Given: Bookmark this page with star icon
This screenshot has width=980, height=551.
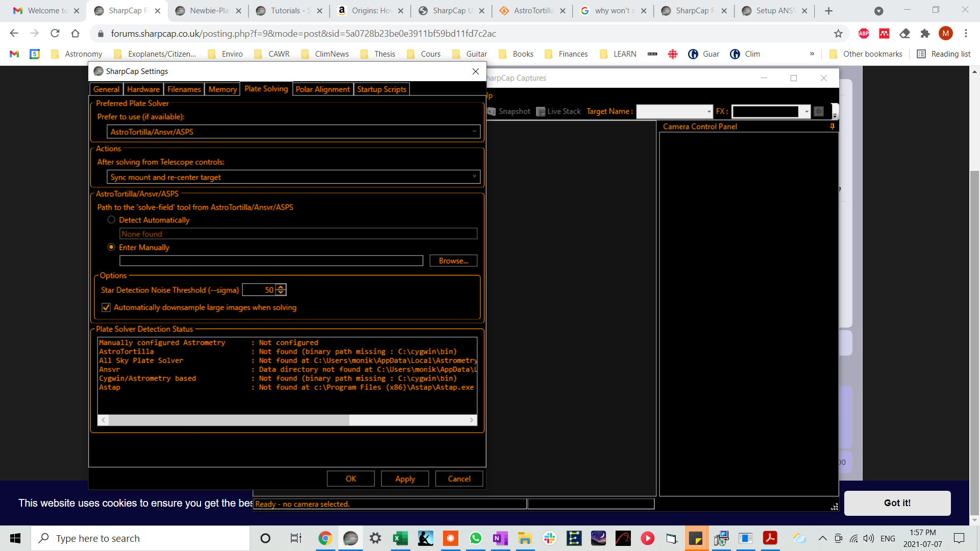Looking at the screenshot, I should click(838, 34).
